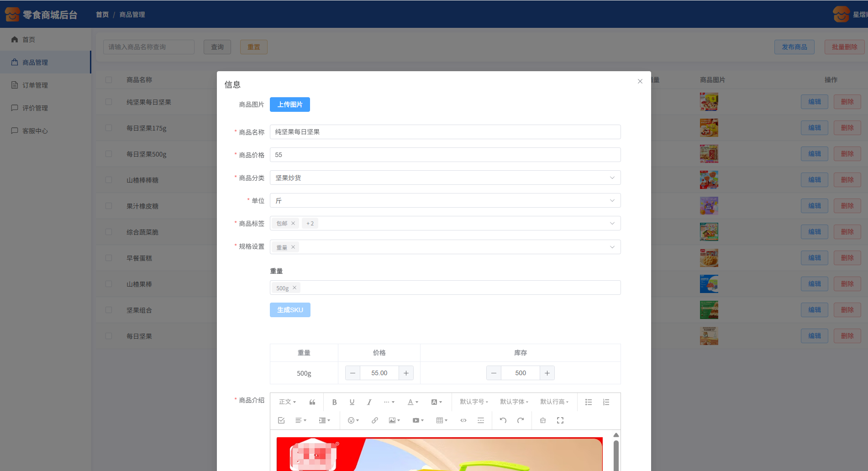Enter fullscreen mode in the editor
The height and width of the screenshot is (471, 868).
tap(560, 420)
